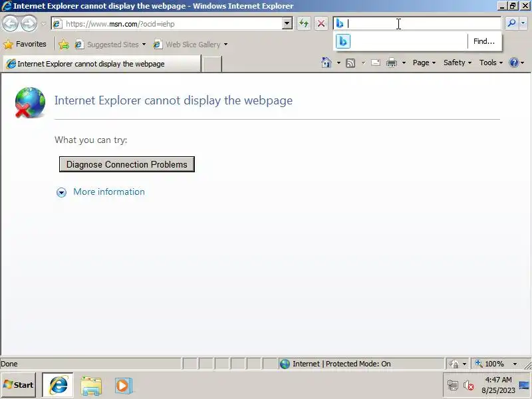The height and width of the screenshot is (399, 532).
Task: Expand the feeds dropdown arrow
Action: click(x=363, y=63)
